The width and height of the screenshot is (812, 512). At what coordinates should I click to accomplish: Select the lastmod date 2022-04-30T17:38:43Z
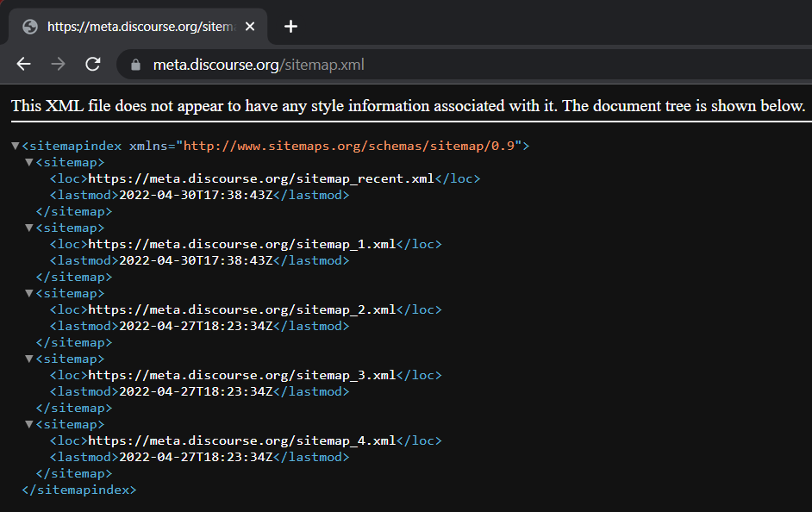191,195
